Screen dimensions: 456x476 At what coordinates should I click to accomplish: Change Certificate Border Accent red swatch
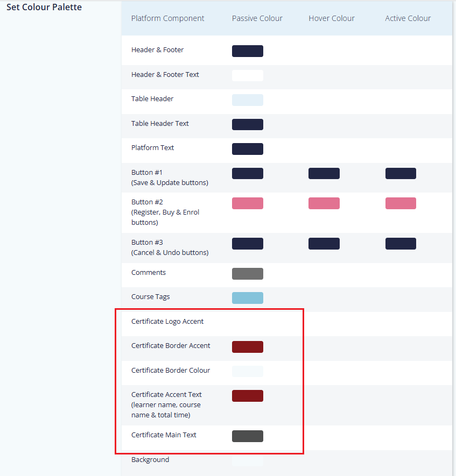(x=248, y=347)
